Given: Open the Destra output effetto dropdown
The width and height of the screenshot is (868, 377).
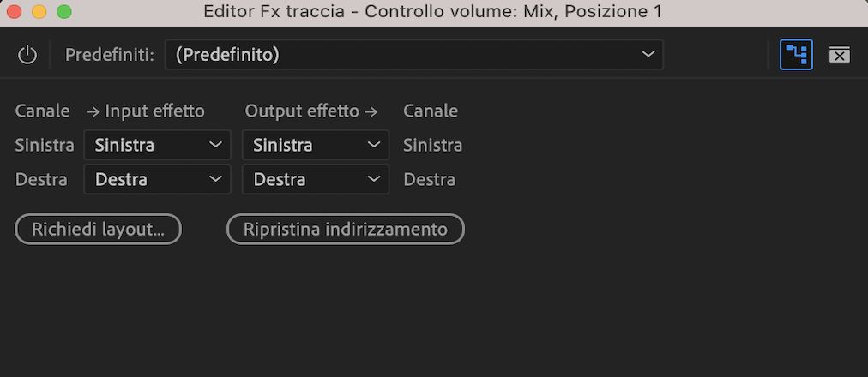Looking at the screenshot, I should click(316, 179).
